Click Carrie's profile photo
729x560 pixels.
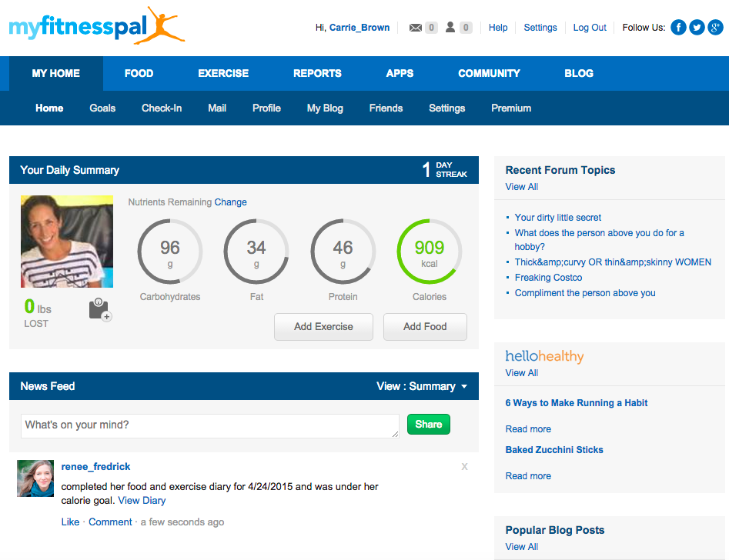(67, 242)
